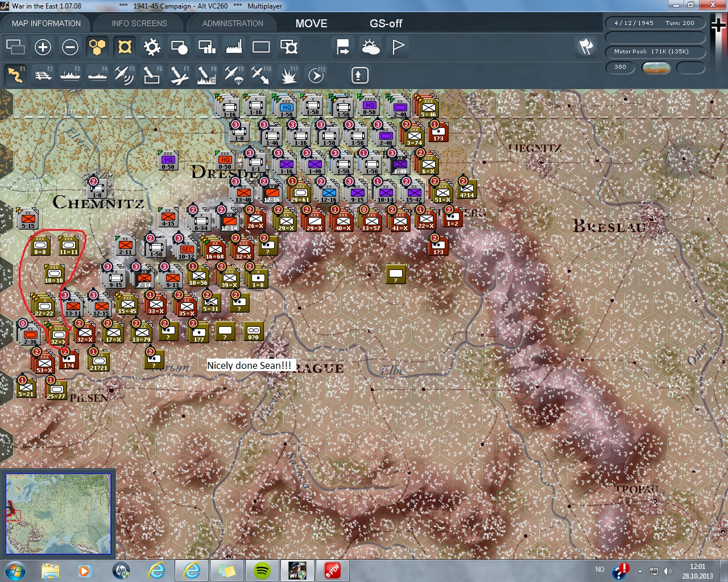Select the 0?0 unit counter
728x582 pixels.
(254, 331)
